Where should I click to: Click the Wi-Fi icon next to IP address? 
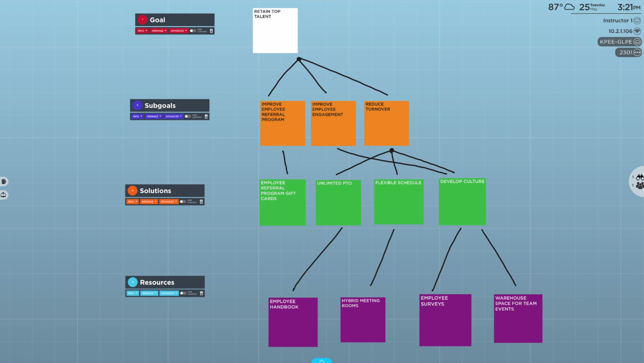(637, 31)
